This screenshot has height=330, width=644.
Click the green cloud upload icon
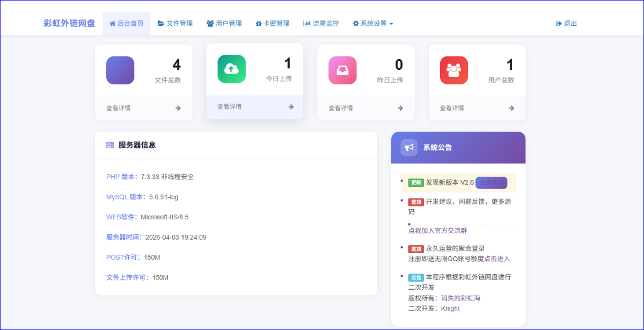click(x=231, y=69)
